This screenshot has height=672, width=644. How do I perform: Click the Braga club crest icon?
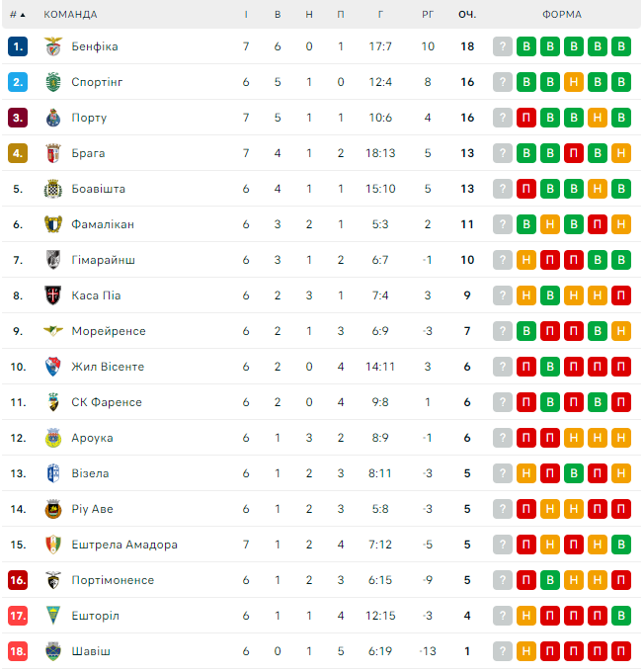tap(53, 153)
